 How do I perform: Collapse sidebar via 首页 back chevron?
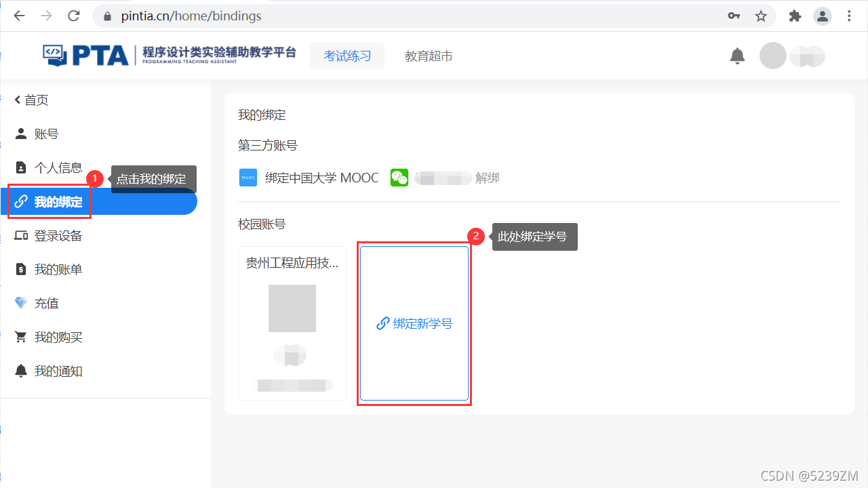coord(18,100)
